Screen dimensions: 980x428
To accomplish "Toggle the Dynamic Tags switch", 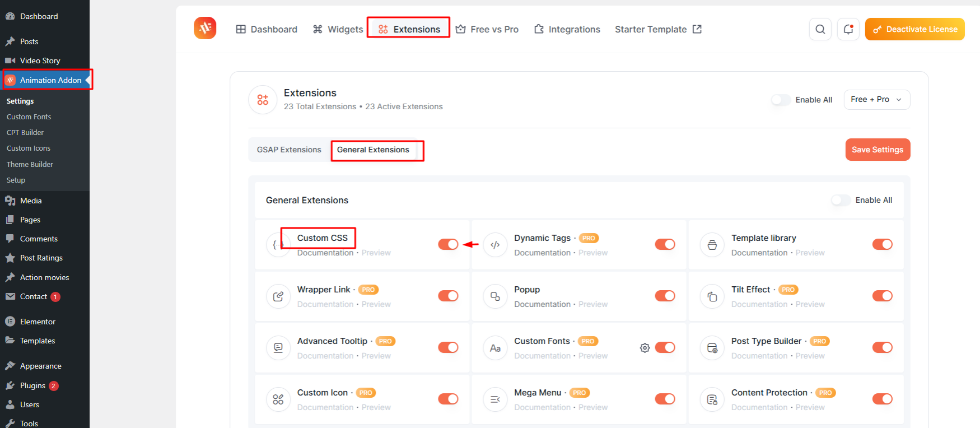I will point(665,244).
